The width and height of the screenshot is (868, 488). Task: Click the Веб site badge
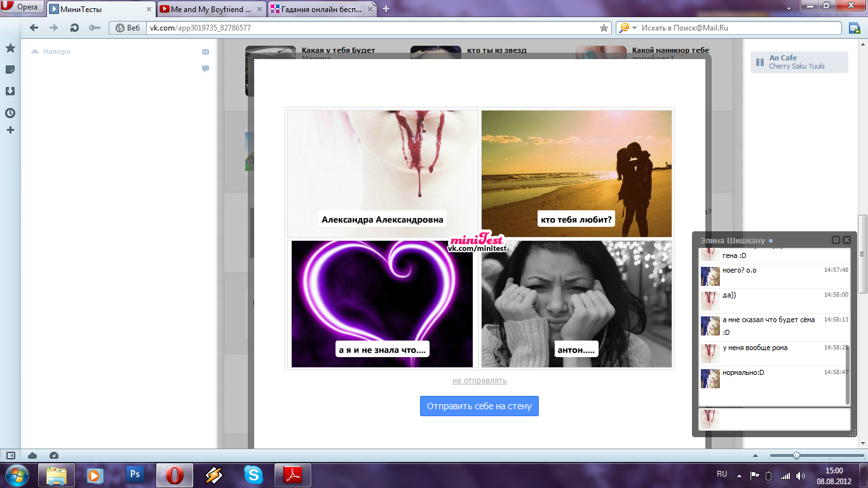(127, 28)
